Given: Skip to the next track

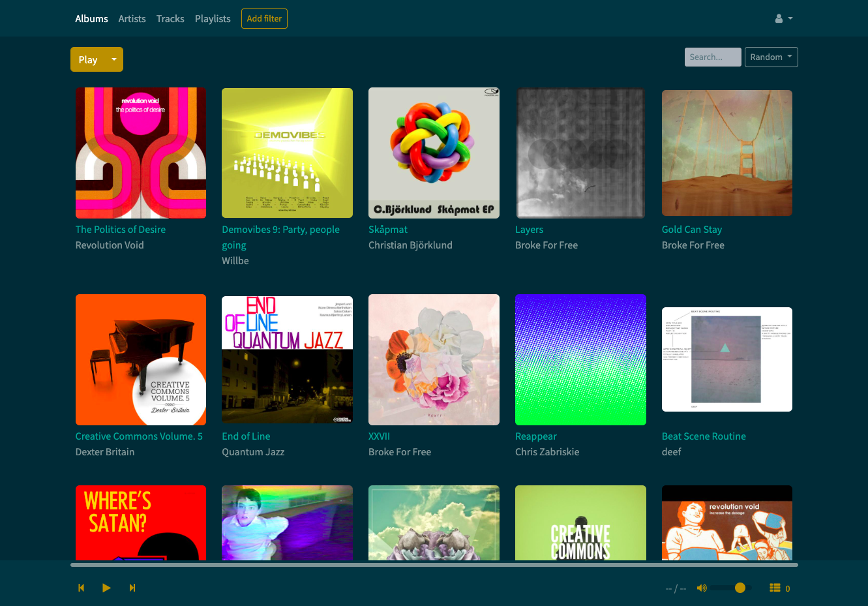Looking at the screenshot, I should 132,588.
